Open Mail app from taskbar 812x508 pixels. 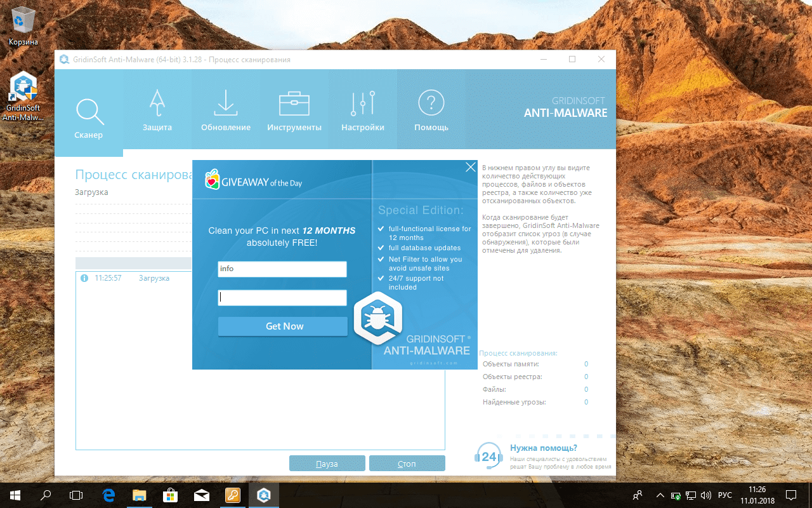pos(201,495)
